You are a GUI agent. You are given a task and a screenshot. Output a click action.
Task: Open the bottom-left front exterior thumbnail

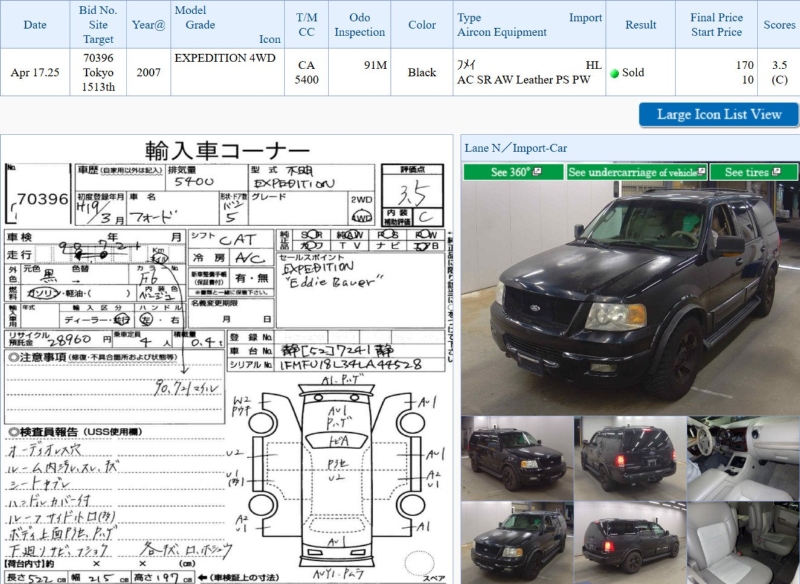[x=516, y=541]
